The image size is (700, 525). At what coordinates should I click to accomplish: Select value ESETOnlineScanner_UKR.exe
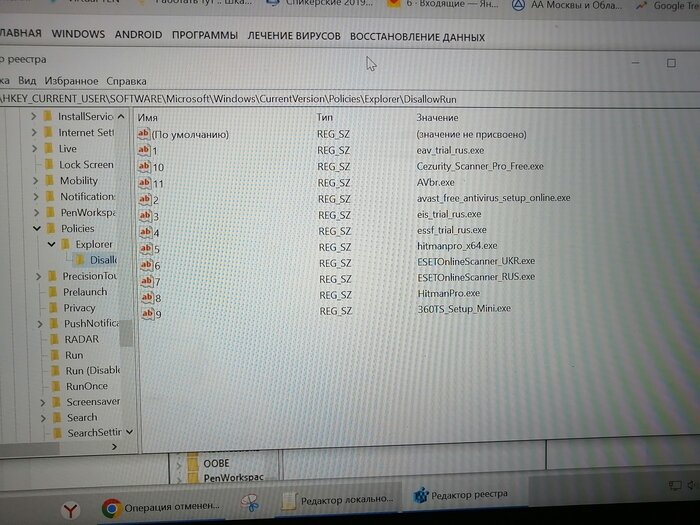pyautogui.click(x=476, y=261)
